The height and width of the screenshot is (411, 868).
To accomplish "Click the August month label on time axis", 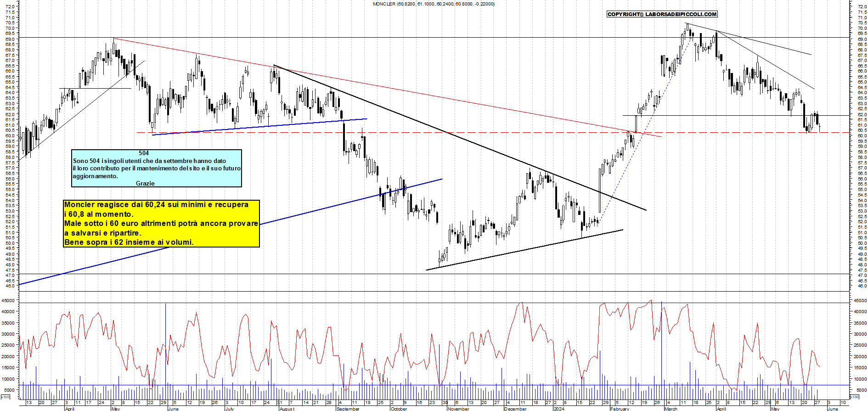I will pos(287,409).
